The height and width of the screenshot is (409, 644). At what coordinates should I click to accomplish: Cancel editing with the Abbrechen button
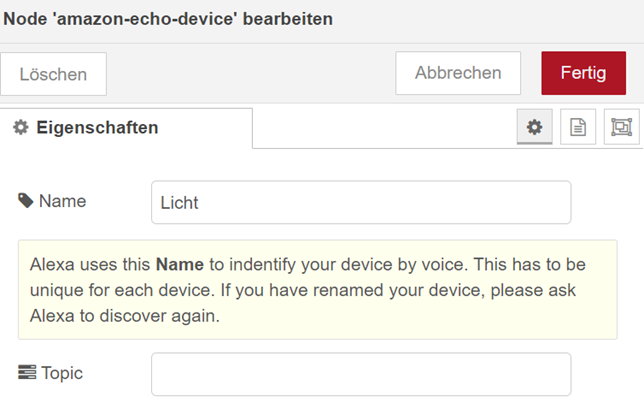tap(458, 73)
